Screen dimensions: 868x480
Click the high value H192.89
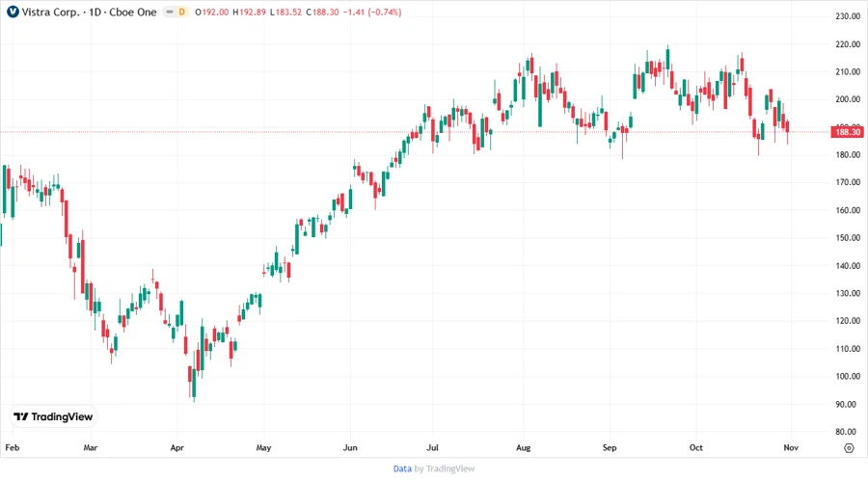pyautogui.click(x=249, y=13)
